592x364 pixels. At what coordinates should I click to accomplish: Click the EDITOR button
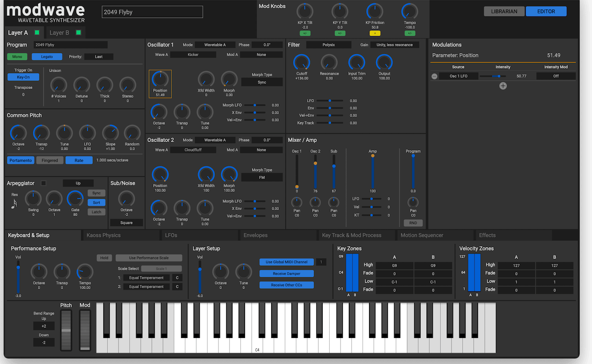[546, 11]
